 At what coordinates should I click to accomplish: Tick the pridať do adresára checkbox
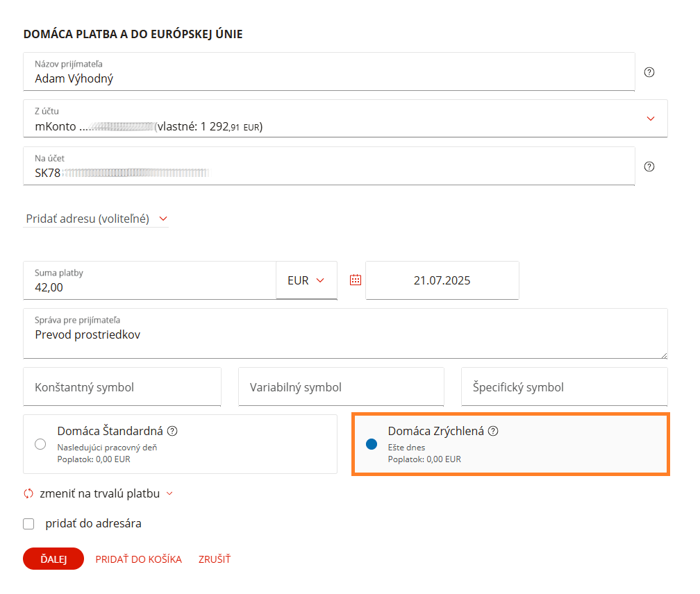pyautogui.click(x=28, y=524)
